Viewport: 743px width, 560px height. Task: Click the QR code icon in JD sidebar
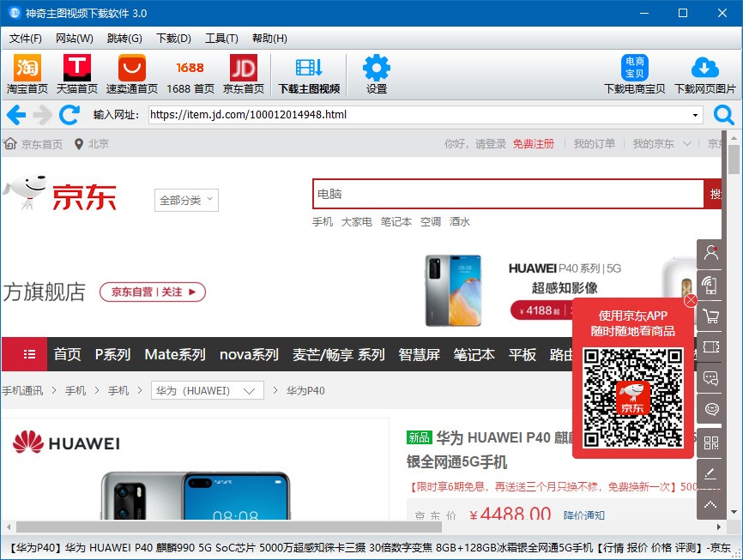coord(710,443)
